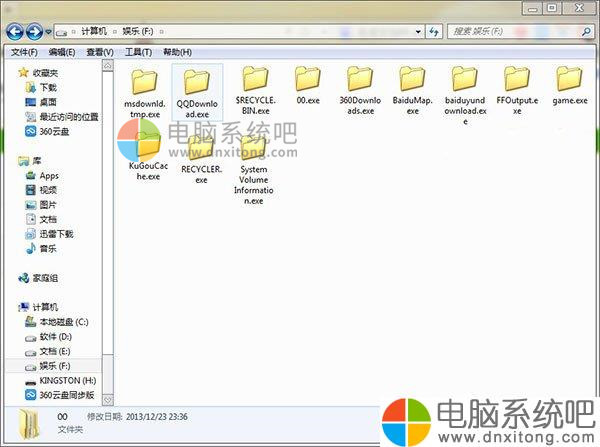Open the 工具(T) menu
The width and height of the screenshot is (600, 447).
coord(138,52)
